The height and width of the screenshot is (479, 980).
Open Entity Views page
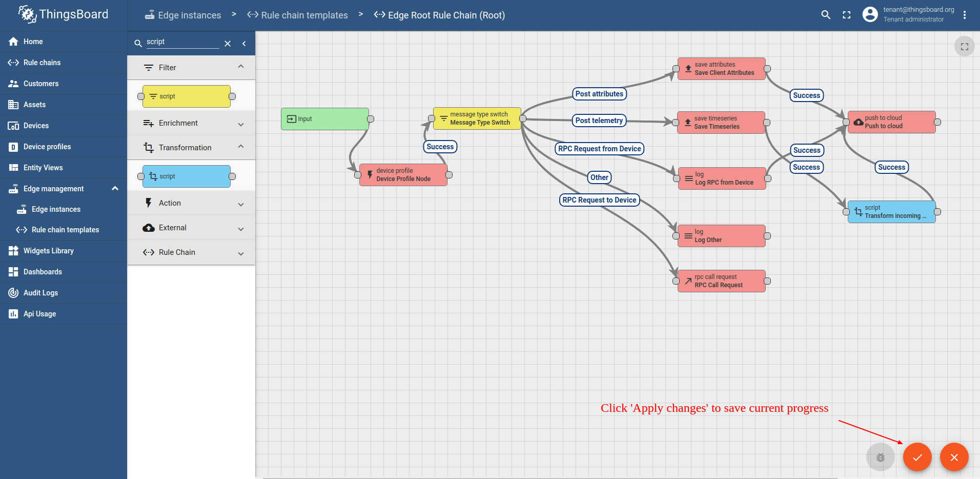click(x=64, y=168)
